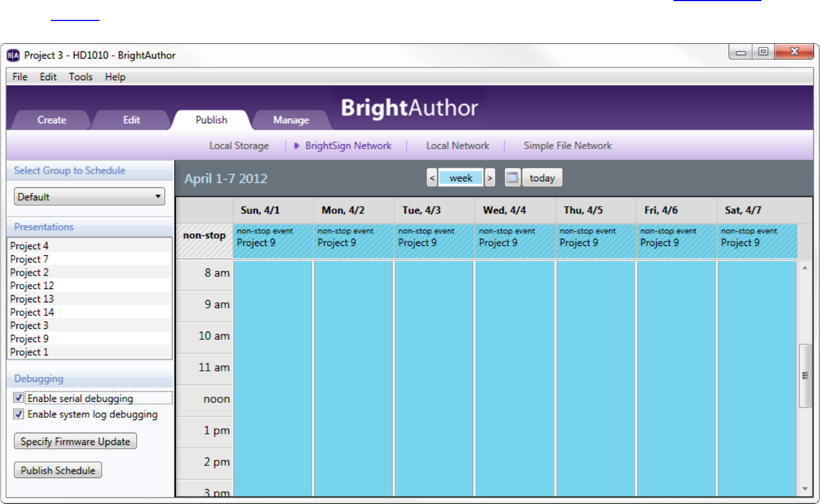The height and width of the screenshot is (504, 820).
Task: Select Project 1 in Presentations list
Action: [x=90, y=351]
